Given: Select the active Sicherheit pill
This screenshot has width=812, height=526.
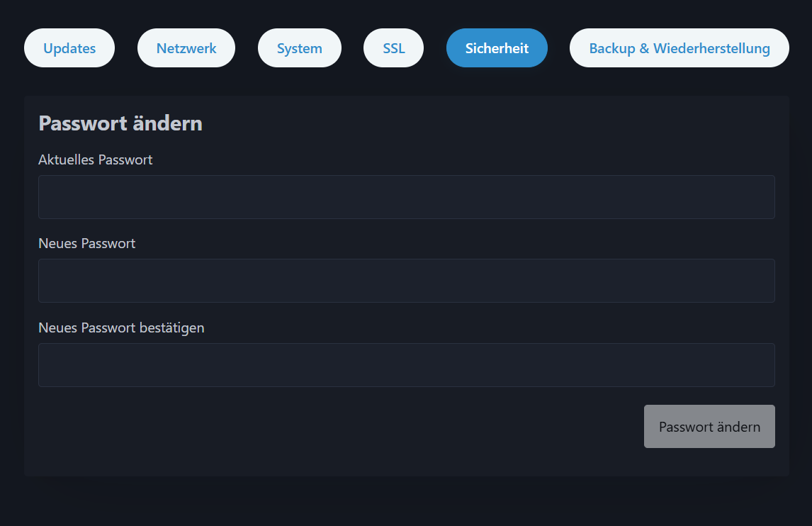Looking at the screenshot, I should point(497,47).
